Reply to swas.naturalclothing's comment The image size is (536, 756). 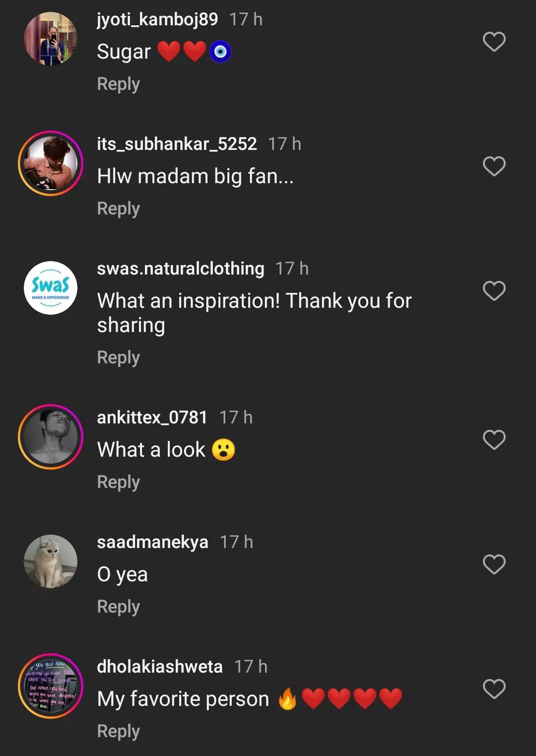point(118,357)
